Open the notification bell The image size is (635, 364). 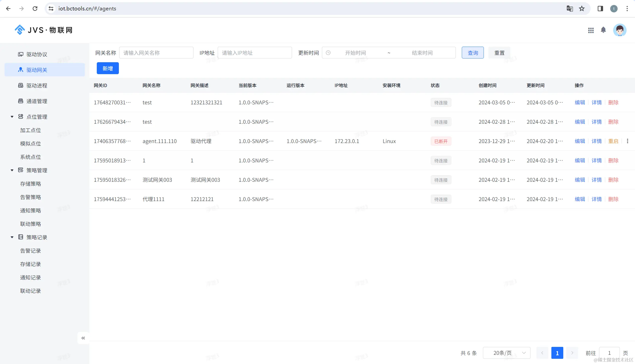(x=603, y=30)
